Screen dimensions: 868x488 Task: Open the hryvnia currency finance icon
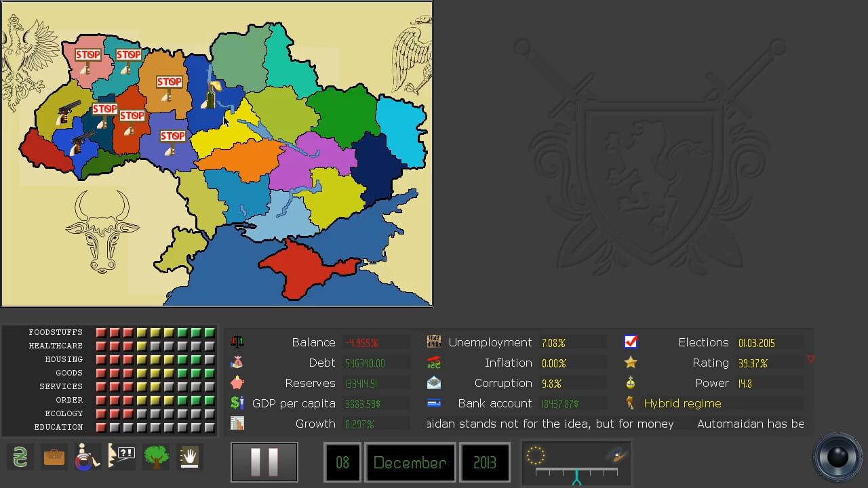pos(20,457)
